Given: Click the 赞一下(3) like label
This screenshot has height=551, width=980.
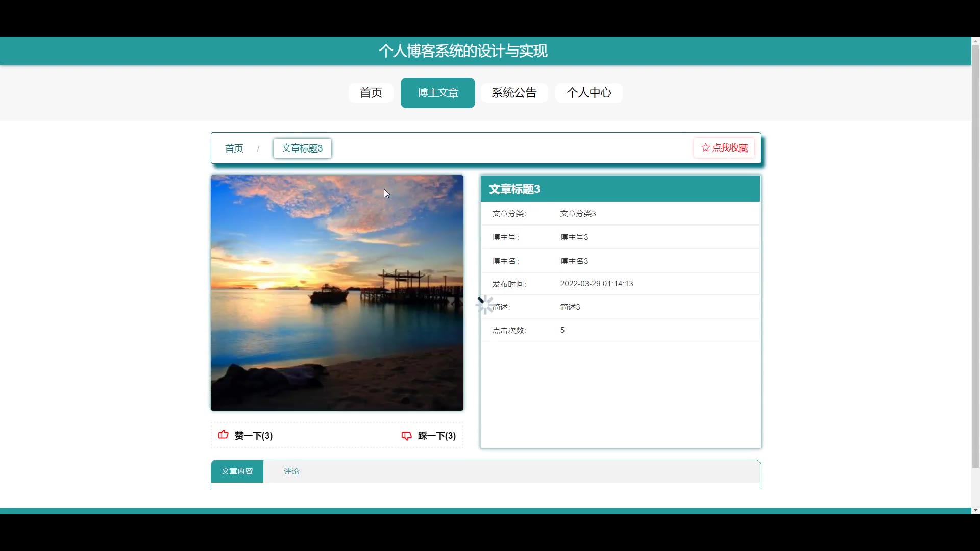Looking at the screenshot, I should (254, 436).
